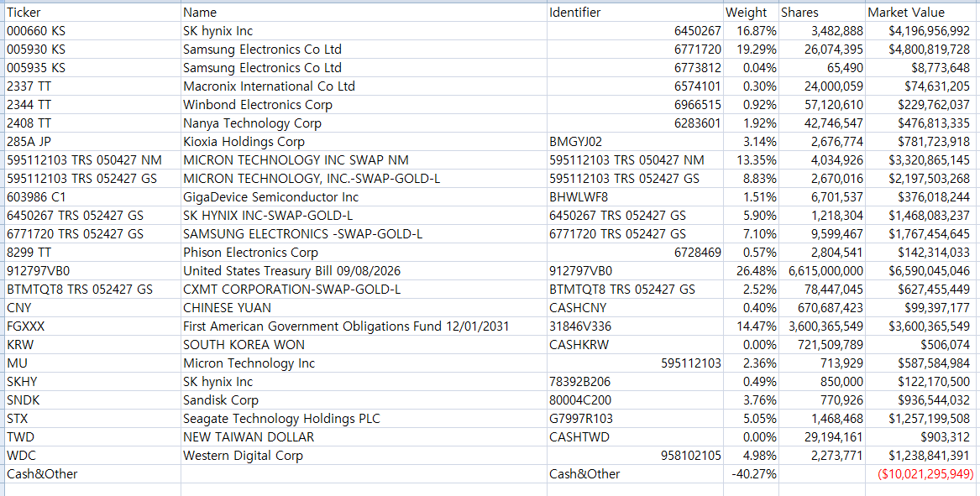980x496 pixels.
Task: Select the Western Digital Corp cell
Action: [x=364, y=456]
